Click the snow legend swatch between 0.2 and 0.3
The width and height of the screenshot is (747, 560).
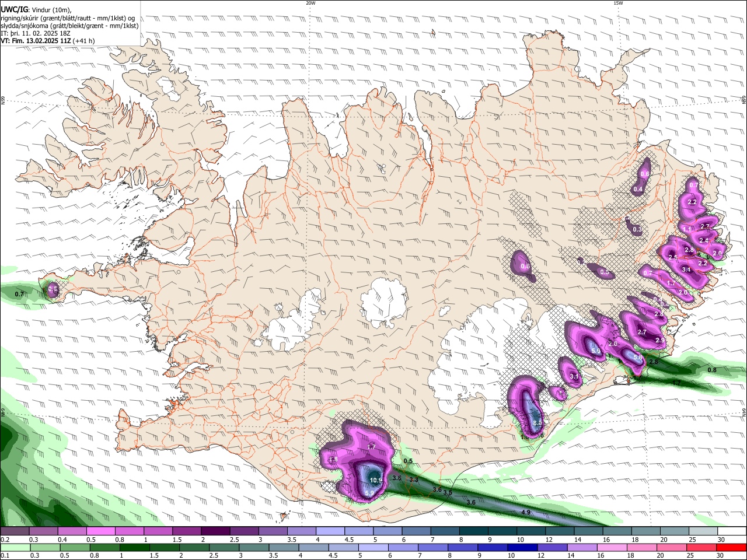(x=15, y=531)
